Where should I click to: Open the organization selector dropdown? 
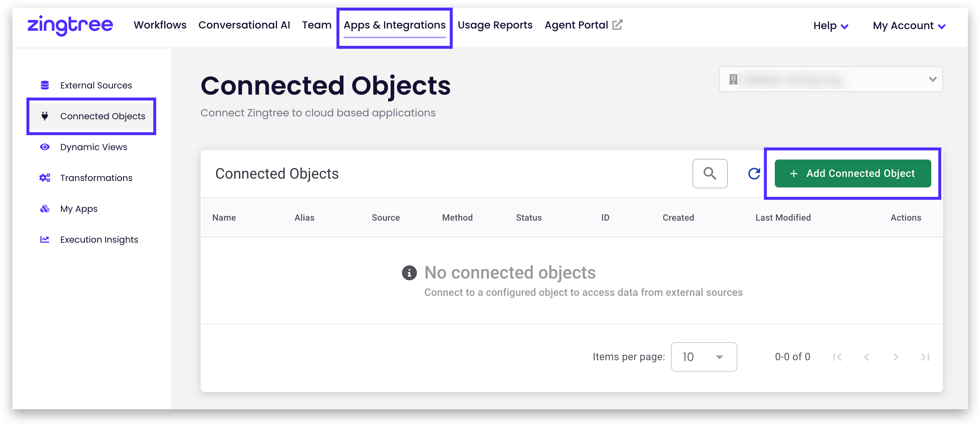point(831,79)
